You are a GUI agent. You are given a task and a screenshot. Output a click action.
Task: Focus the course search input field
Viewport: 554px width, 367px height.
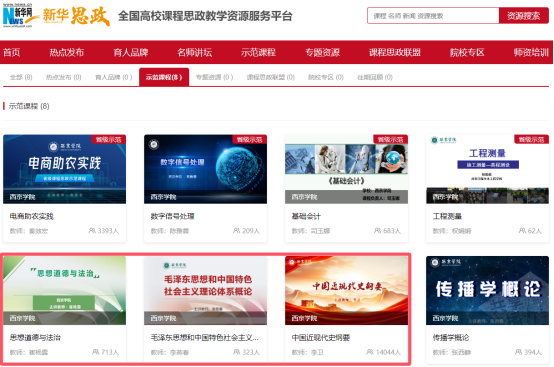[x=433, y=16]
